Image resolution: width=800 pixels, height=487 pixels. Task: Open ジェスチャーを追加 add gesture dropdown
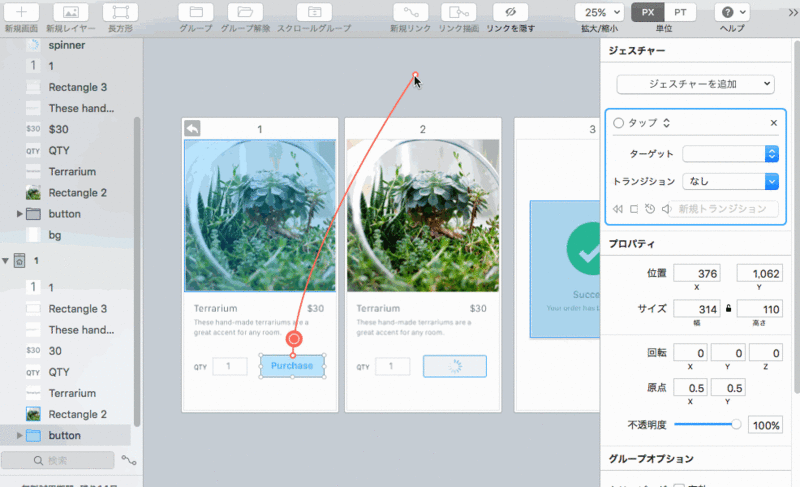[x=695, y=84]
